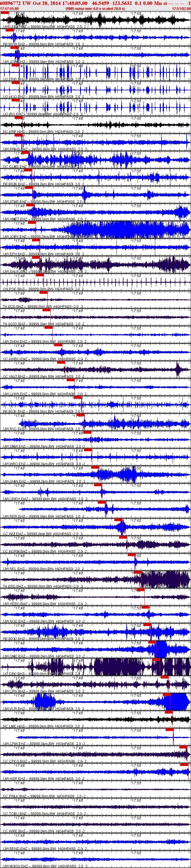Click the red pick marker on CC WIZ trace
This screenshot has width=191, height=868.
pyautogui.click(x=118, y=520)
